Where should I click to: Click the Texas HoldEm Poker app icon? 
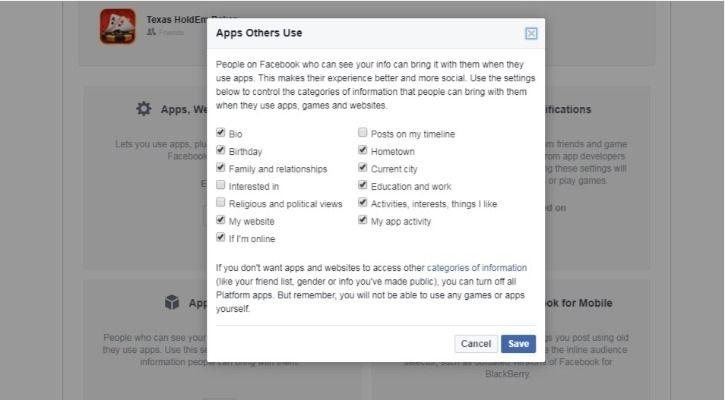[118, 26]
